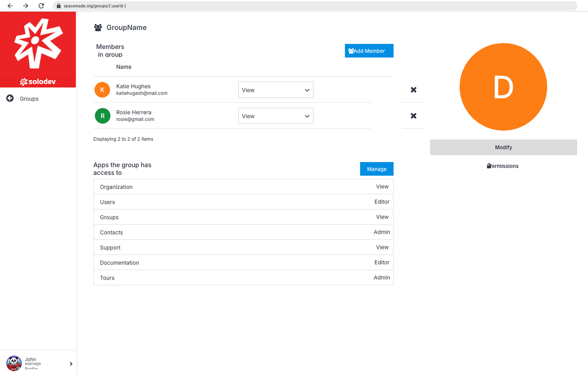The width and height of the screenshot is (588, 377).
Task: Click the browser forward arrow
Action: (25, 6)
